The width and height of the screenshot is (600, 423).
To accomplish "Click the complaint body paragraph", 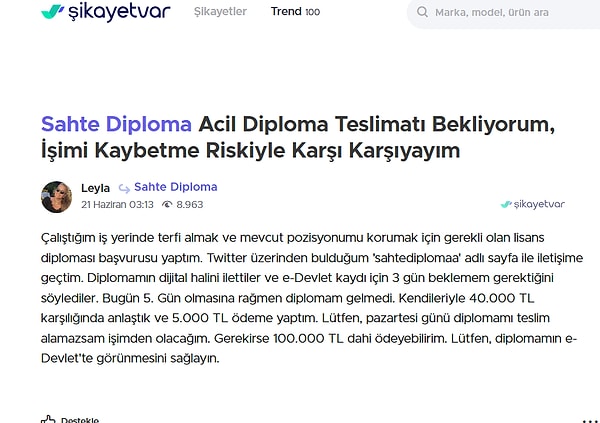I will (312, 298).
